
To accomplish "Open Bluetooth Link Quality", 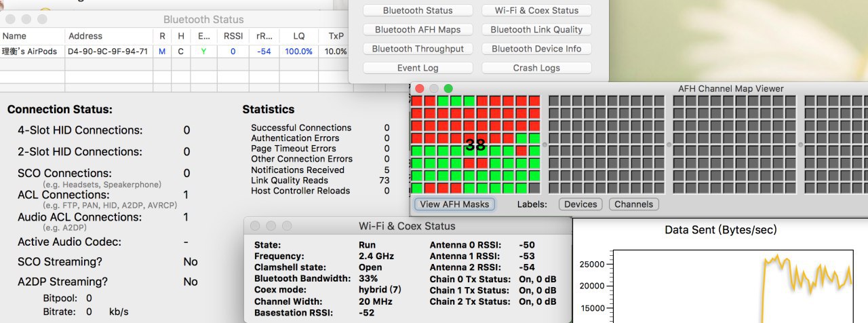I will click(536, 29).
